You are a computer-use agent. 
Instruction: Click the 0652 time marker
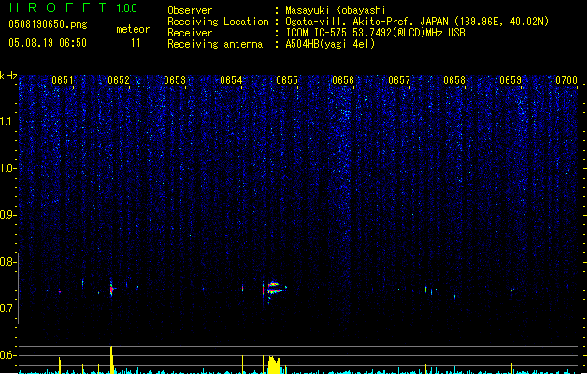pyautogui.click(x=119, y=80)
